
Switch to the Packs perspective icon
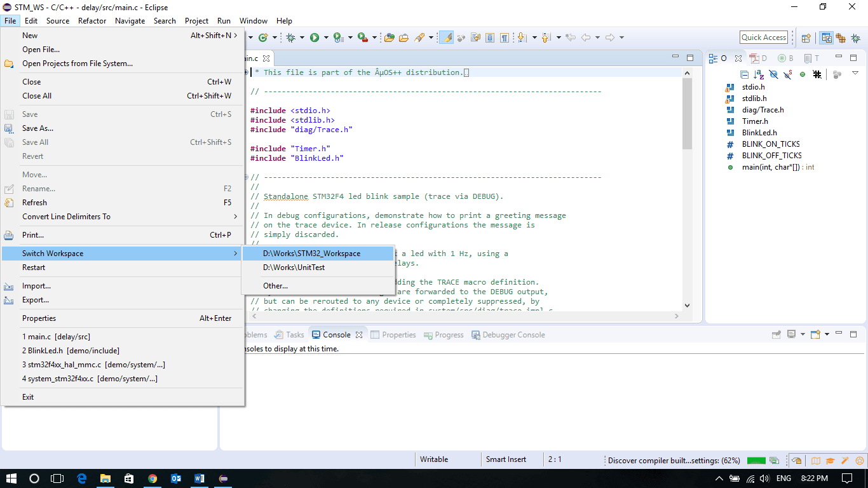coord(841,38)
